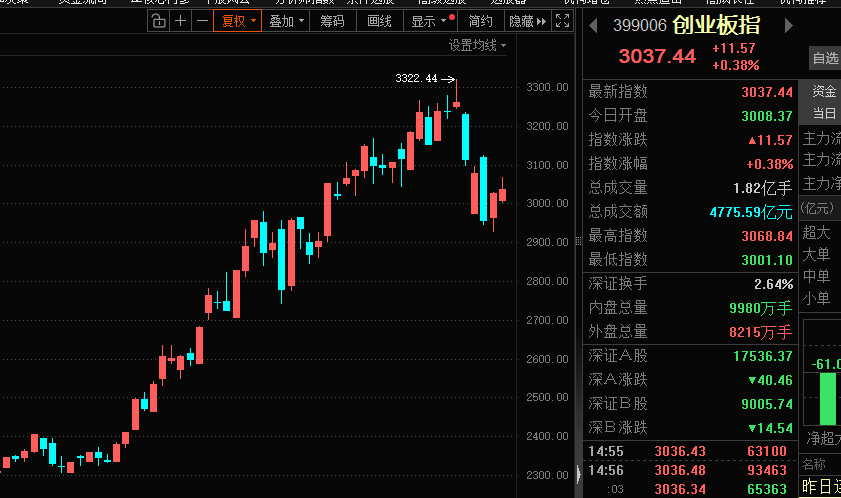
Task: Zoom out chart with minus icon
Action: (202, 20)
